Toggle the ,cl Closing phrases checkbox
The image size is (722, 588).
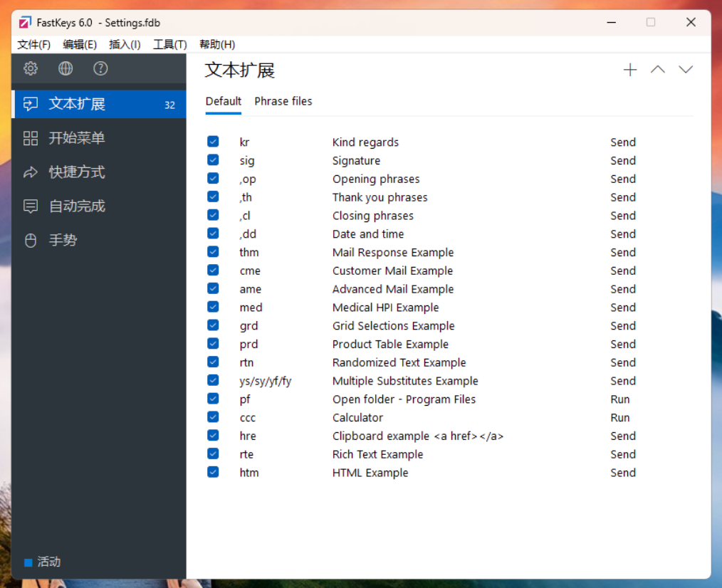tap(213, 215)
